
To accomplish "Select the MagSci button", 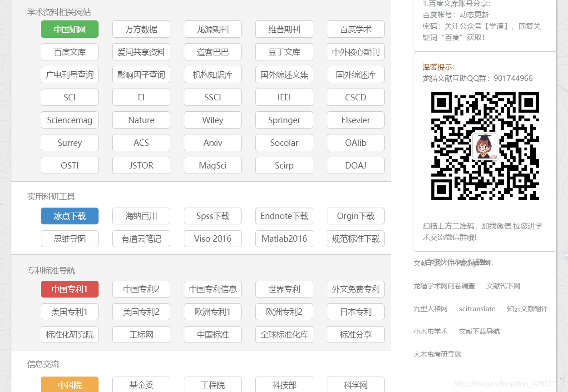I will pyautogui.click(x=212, y=165).
